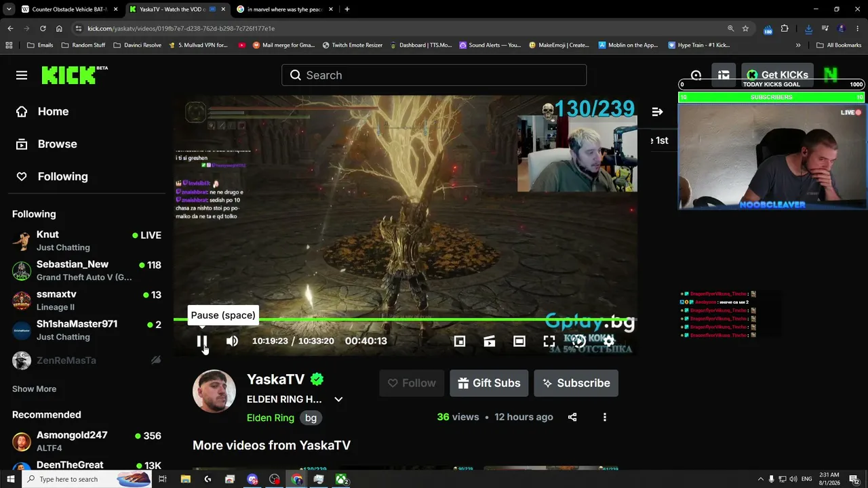Expand the following list with Show More
868x488 pixels.
(x=34, y=389)
